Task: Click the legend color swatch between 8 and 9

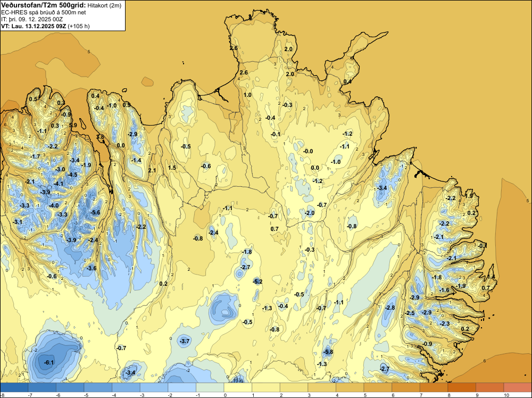Action: pyautogui.click(x=462, y=387)
